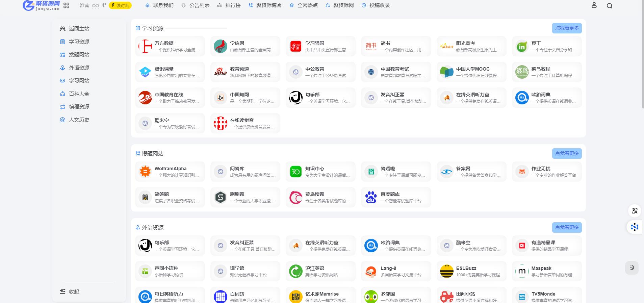Open 联系我们 in top navigation
644x303 pixels.
coord(159,5)
